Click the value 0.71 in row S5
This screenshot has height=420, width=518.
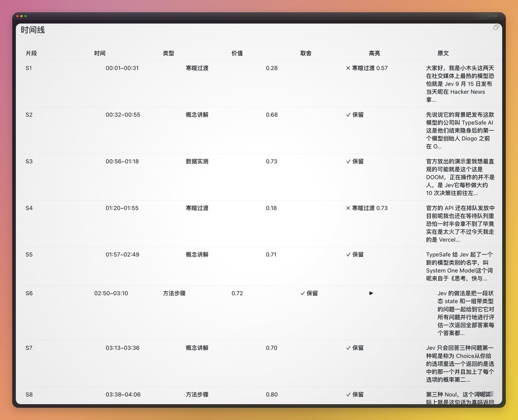click(272, 255)
